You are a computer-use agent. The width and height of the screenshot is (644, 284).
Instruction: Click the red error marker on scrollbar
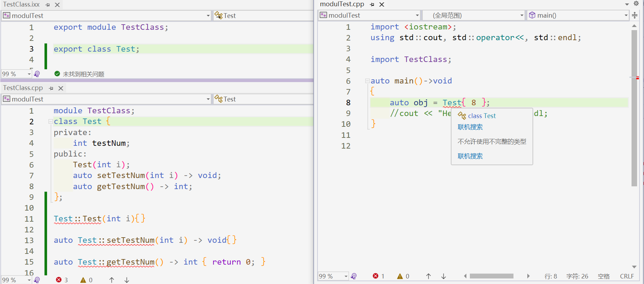coord(637,78)
